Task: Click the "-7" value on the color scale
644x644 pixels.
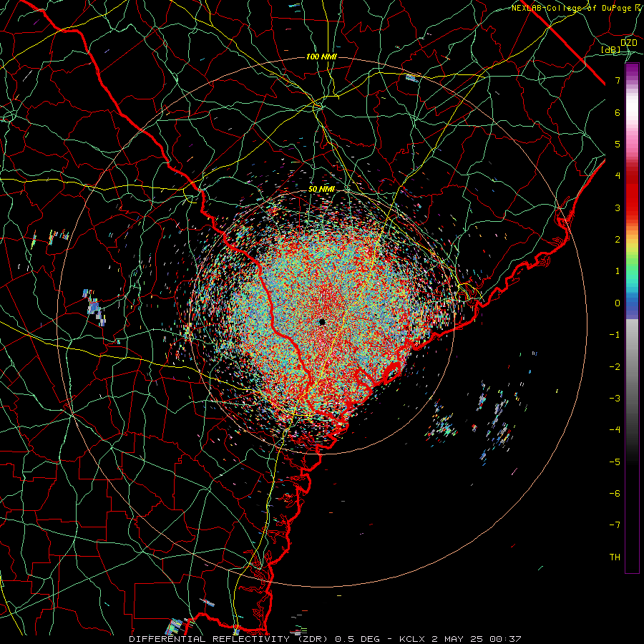Action: click(615, 525)
